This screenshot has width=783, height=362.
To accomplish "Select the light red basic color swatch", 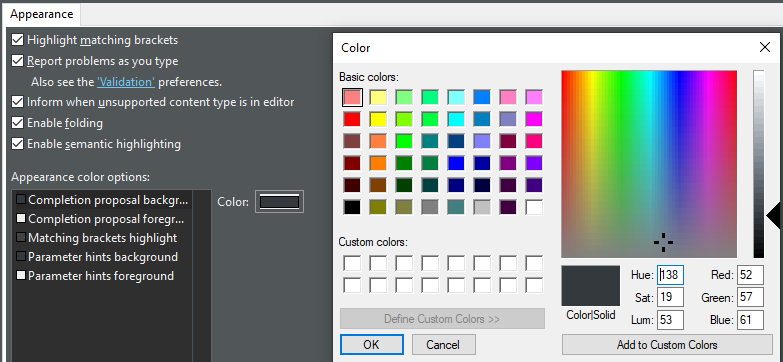I will (352, 97).
